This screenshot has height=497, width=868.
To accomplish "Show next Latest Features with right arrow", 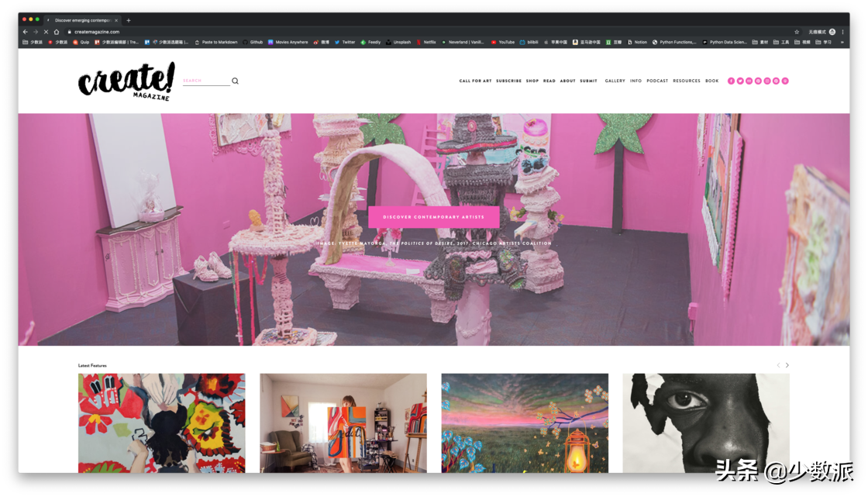I will 787,365.
